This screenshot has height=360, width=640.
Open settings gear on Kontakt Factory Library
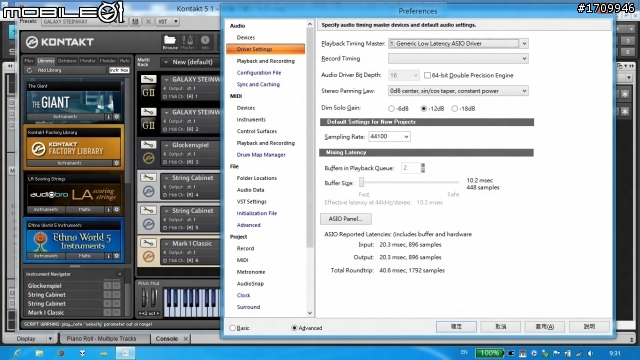(117, 163)
